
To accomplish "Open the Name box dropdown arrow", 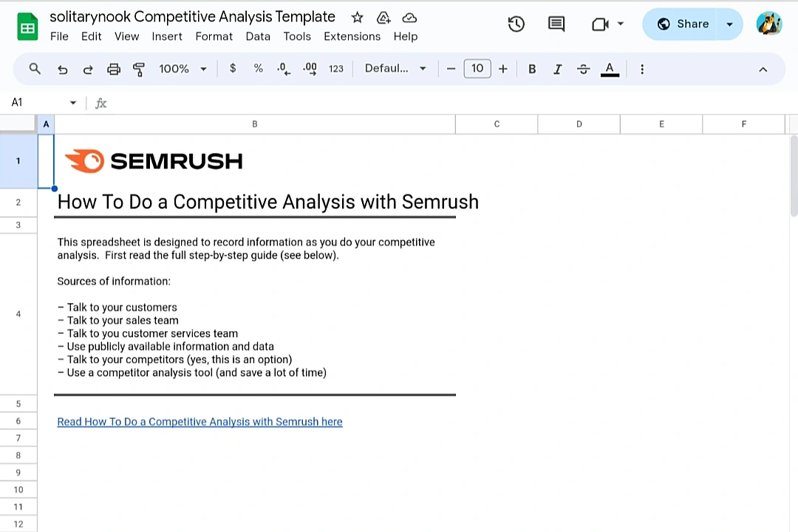I will [x=72, y=103].
